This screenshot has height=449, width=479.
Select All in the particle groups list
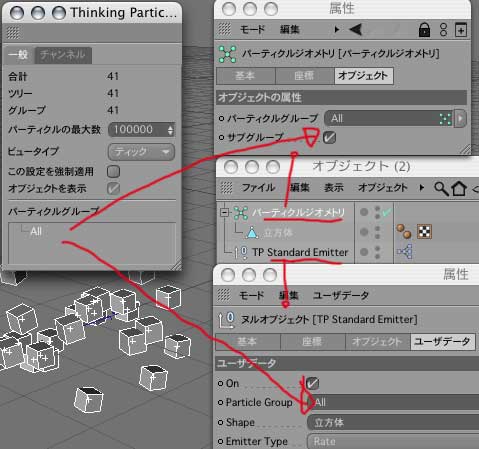tap(36, 231)
